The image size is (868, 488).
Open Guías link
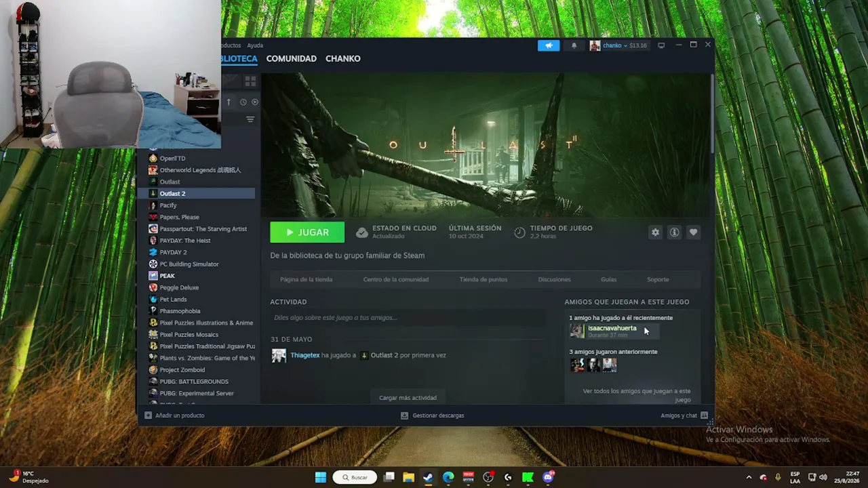[x=608, y=279]
